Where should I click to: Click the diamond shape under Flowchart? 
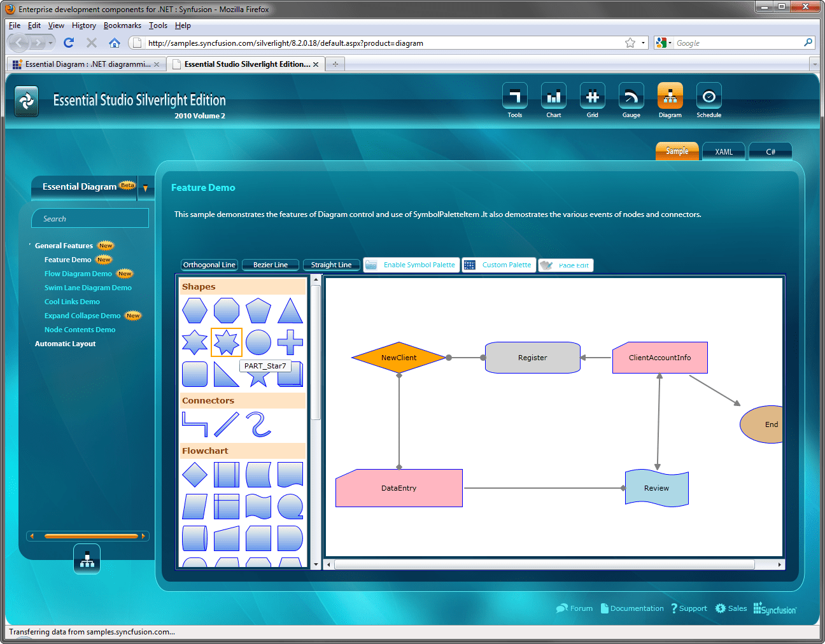point(195,475)
